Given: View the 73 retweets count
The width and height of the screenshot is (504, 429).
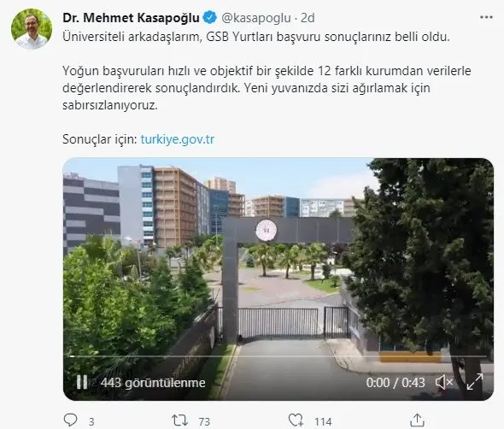Looking at the screenshot, I should pyautogui.click(x=204, y=421).
